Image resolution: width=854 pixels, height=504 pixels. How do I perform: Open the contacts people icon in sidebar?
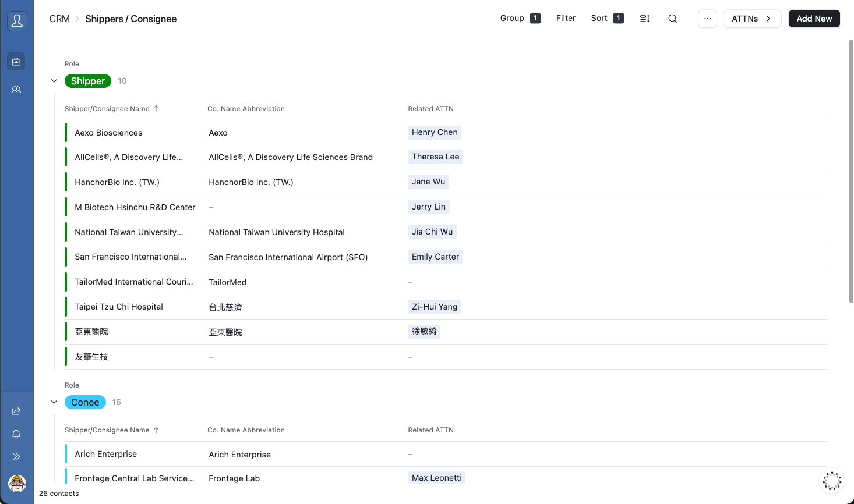[x=16, y=90]
